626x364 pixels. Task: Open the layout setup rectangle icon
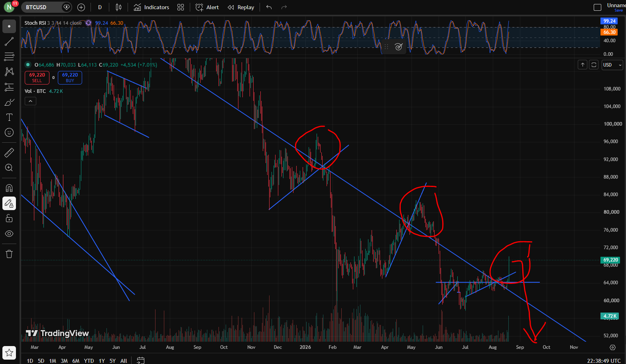(x=597, y=7)
